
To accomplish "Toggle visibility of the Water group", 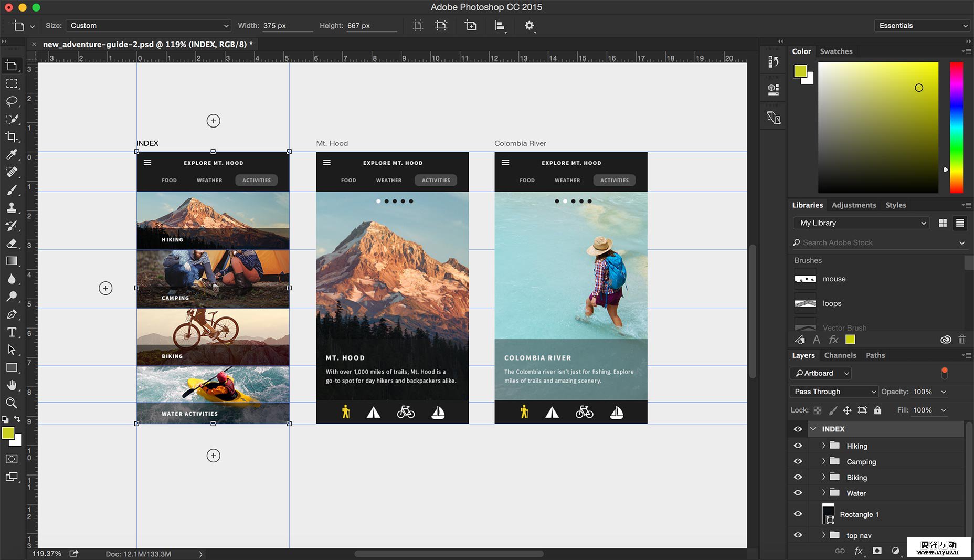I will pos(798,493).
